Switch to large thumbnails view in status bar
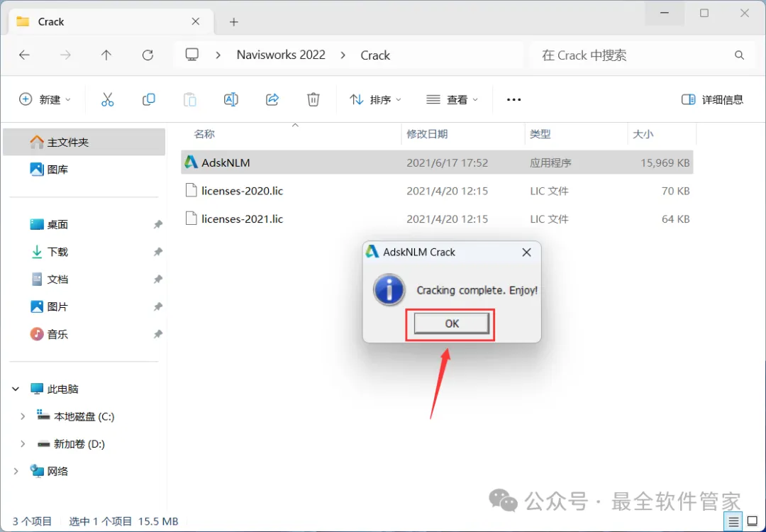Image resolution: width=766 pixels, height=532 pixels. [753, 522]
